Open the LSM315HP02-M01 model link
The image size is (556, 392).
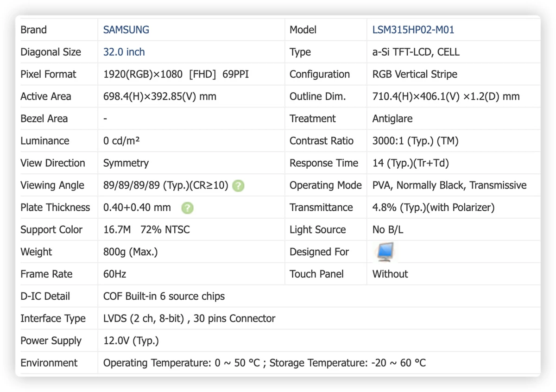[x=413, y=30]
